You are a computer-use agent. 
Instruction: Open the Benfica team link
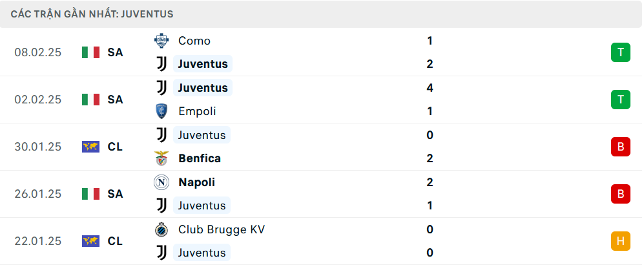[200, 158]
